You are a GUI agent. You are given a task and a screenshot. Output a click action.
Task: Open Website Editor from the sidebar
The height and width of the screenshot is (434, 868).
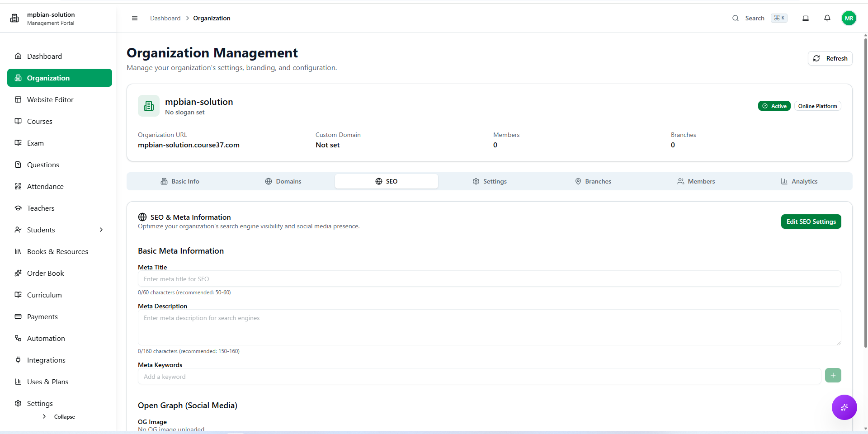50,99
